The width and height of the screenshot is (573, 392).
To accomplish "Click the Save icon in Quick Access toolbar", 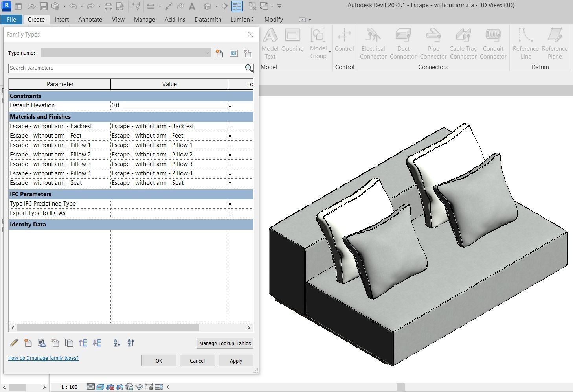I will click(x=43, y=6).
